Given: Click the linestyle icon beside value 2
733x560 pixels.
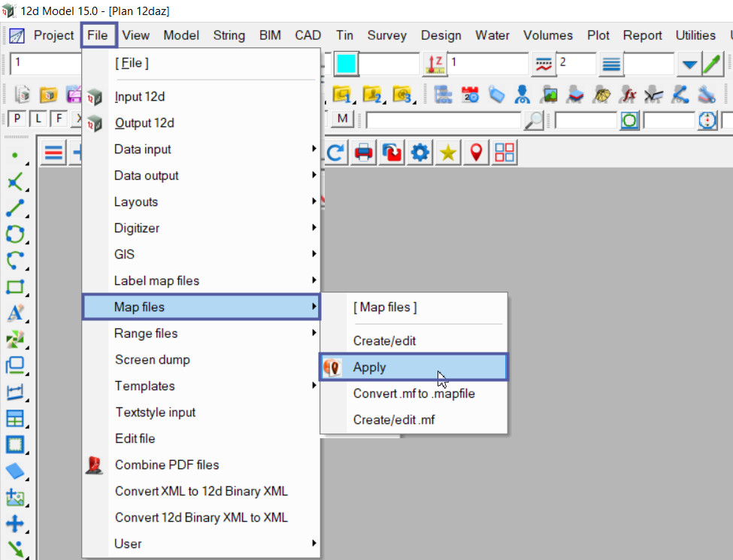Looking at the screenshot, I should [544, 64].
